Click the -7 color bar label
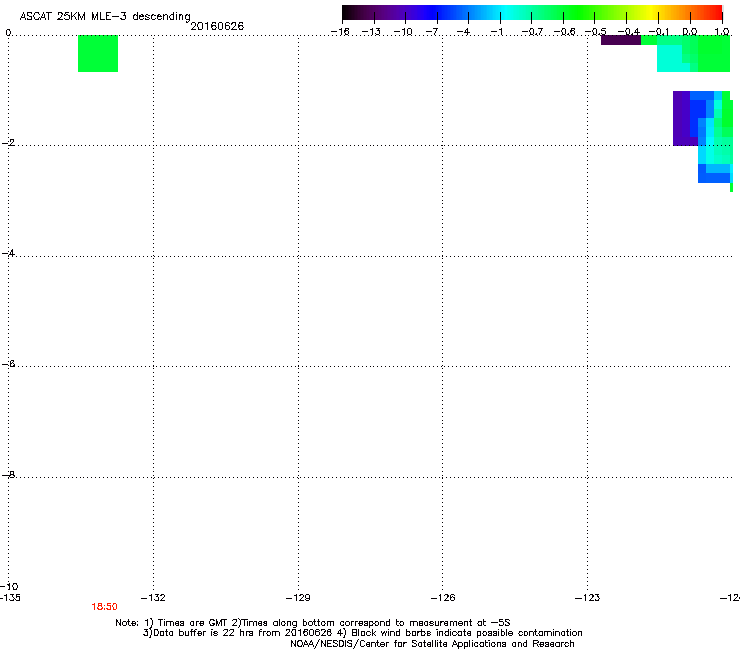This screenshot has width=740, height=650. coord(433,32)
